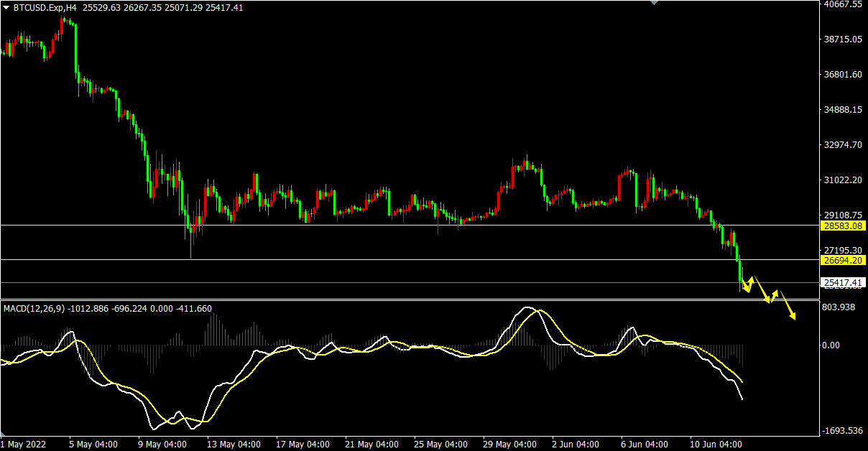Screen dimensions: 868x451
Task: Click the divider between price chart and MACD
Action: pyautogui.click(x=410, y=300)
